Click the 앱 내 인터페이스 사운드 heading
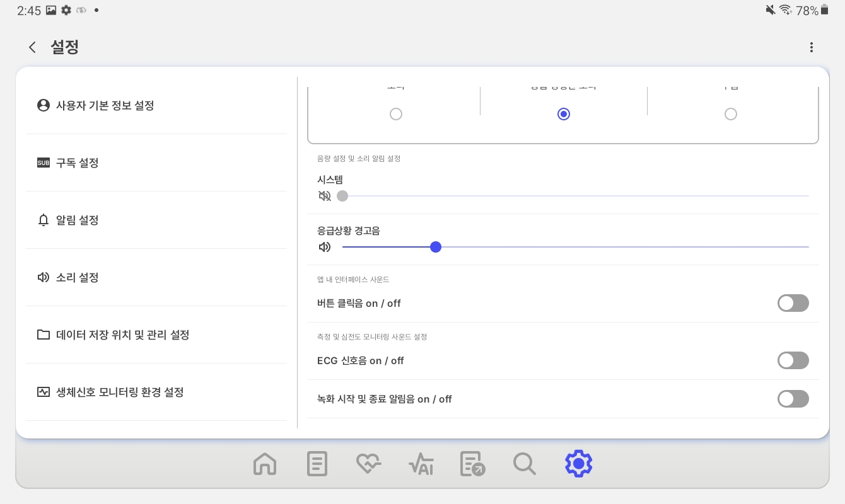This screenshot has width=845, height=504. point(353,279)
